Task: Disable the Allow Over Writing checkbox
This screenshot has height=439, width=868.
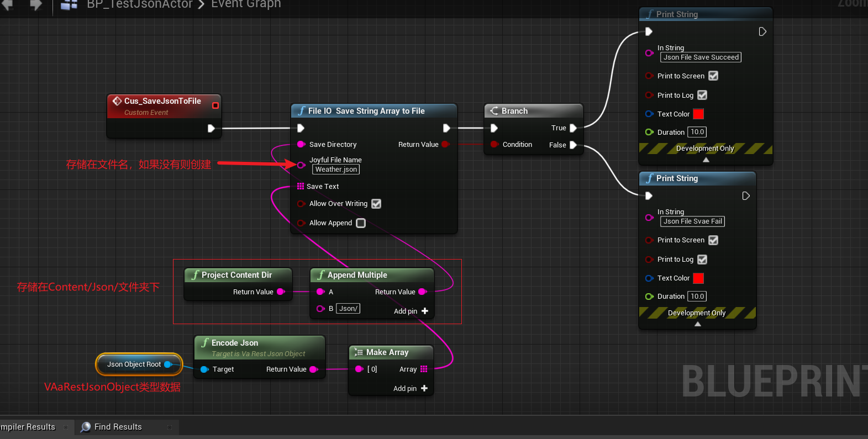Action: click(x=376, y=204)
